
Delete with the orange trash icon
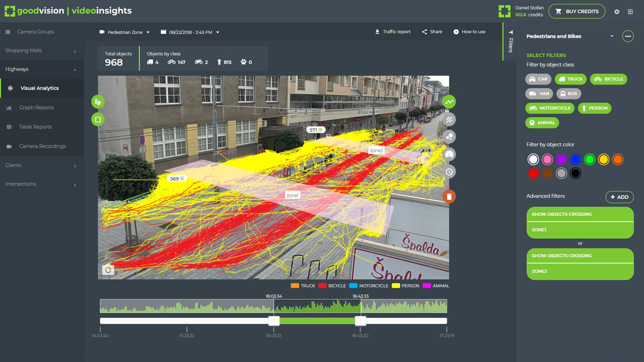coord(449,196)
